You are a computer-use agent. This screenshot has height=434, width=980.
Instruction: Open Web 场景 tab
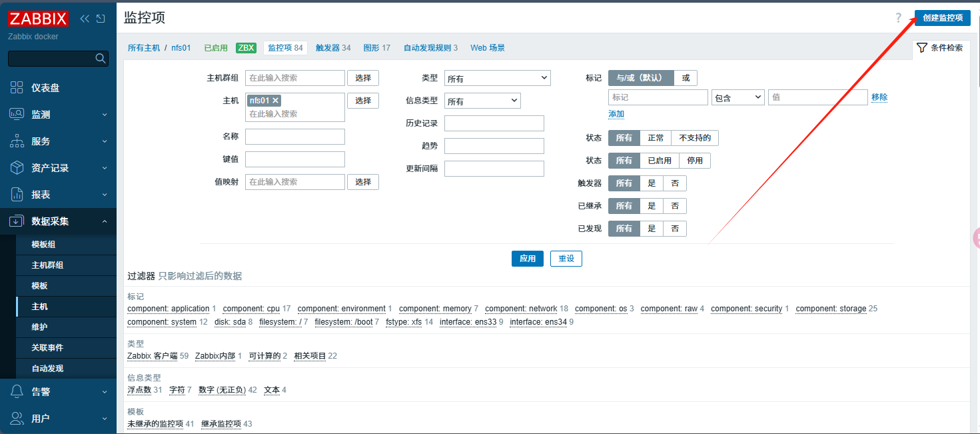pyautogui.click(x=488, y=48)
